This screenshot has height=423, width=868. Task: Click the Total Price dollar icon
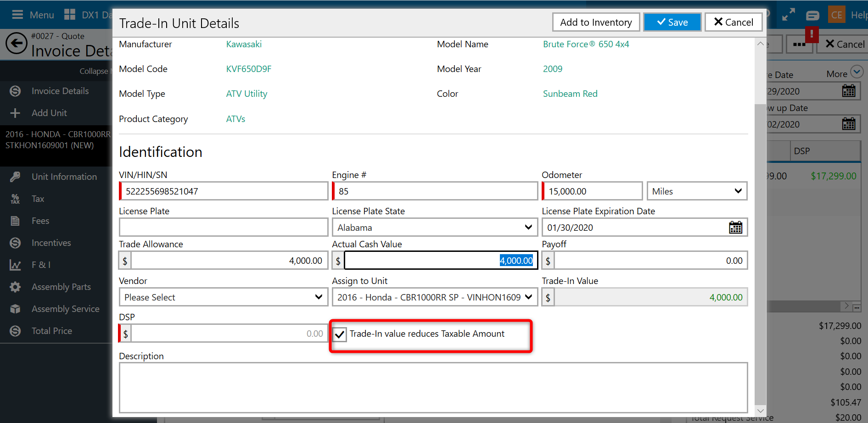[x=15, y=331]
